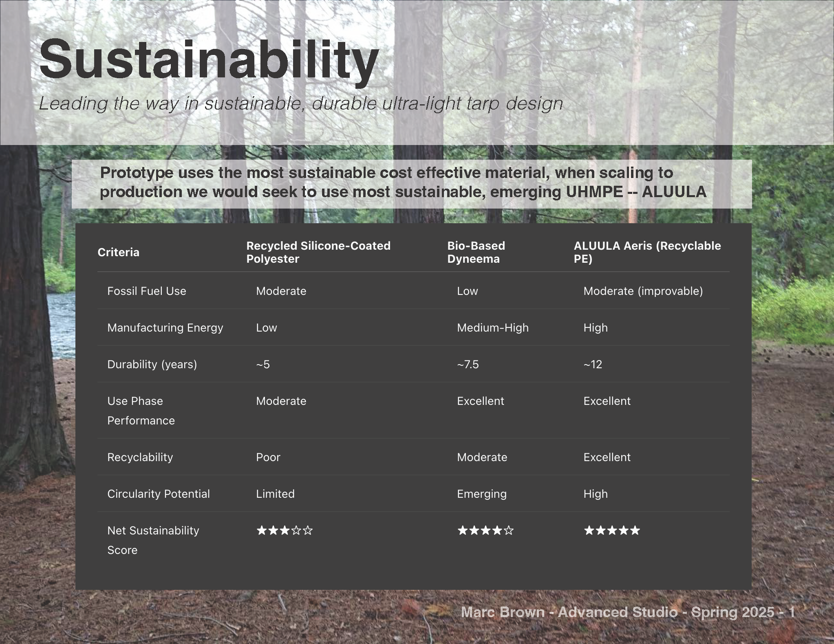Click the five-star ALUULA rating
Viewport: 834px width, 644px height.
pyautogui.click(x=612, y=531)
